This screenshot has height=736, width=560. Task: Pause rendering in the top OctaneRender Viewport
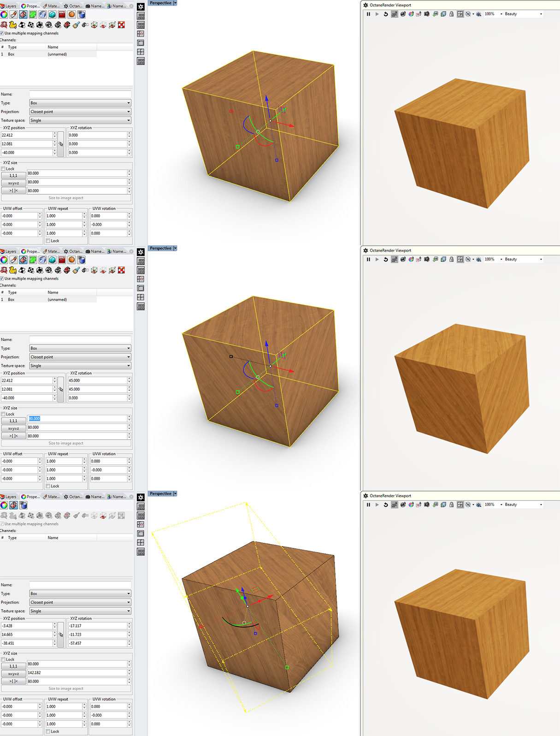[368, 14]
